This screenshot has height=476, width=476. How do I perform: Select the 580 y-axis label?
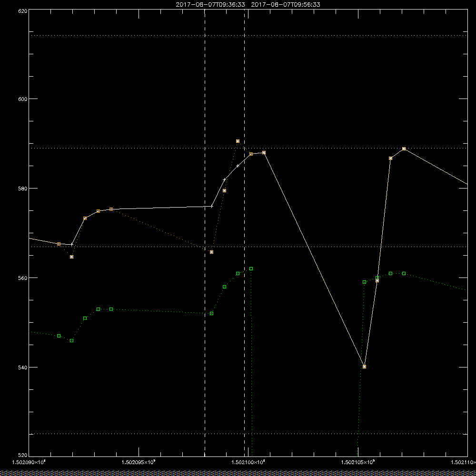coord(23,188)
